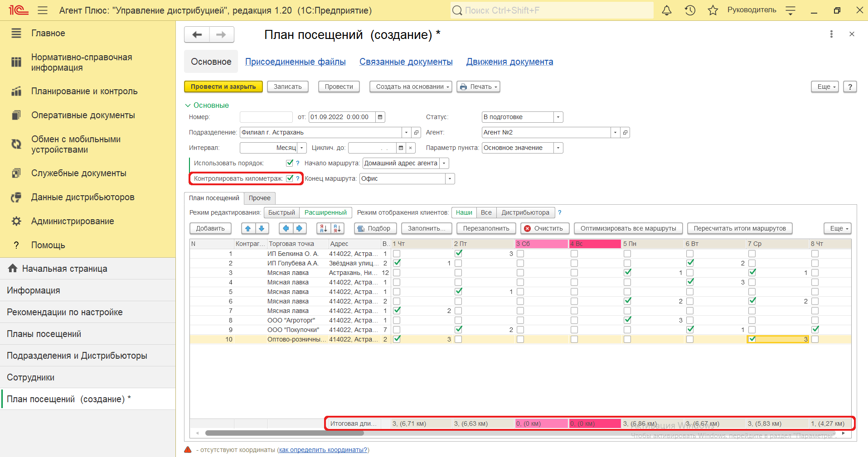Go forward with right arrow button
The height and width of the screenshot is (457, 868).
coord(221,34)
